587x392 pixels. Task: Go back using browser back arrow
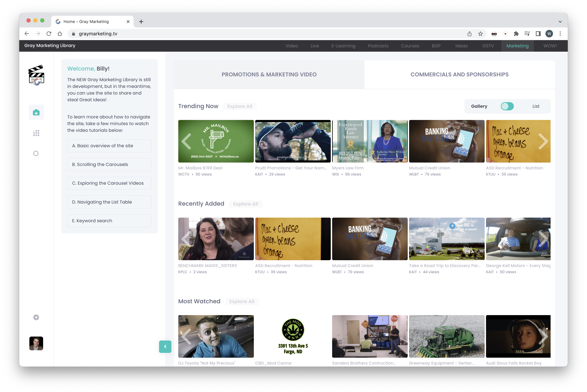point(27,34)
